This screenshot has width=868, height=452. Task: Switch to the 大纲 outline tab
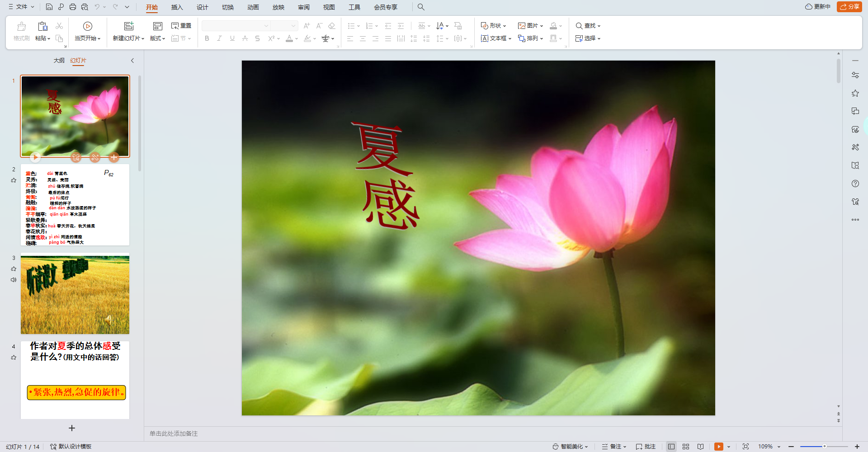coord(59,61)
